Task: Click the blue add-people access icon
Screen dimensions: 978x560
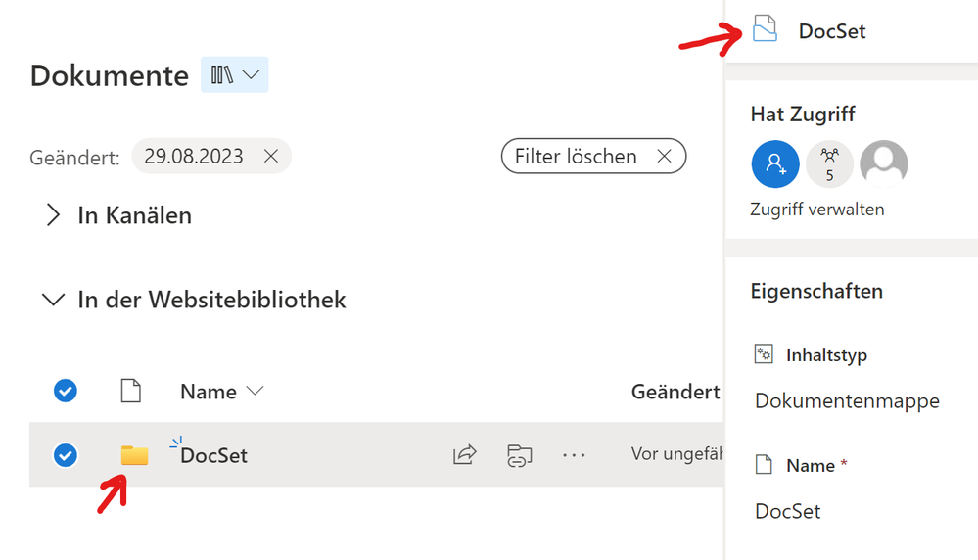Action: (775, 164)
